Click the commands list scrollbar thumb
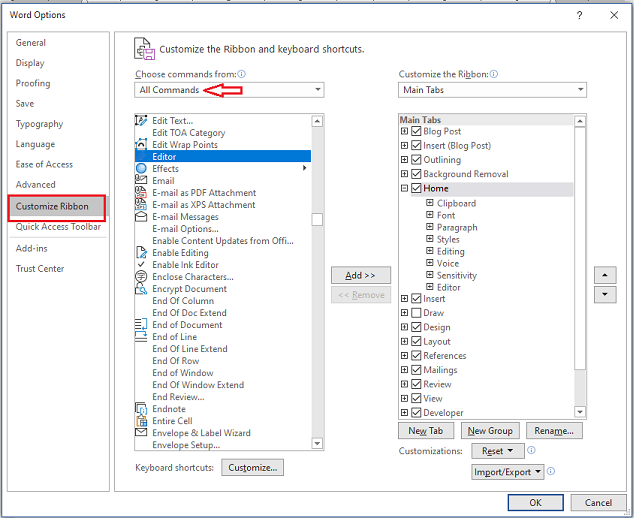The width and height of the screenshot is (636, 518). point(317,219)
